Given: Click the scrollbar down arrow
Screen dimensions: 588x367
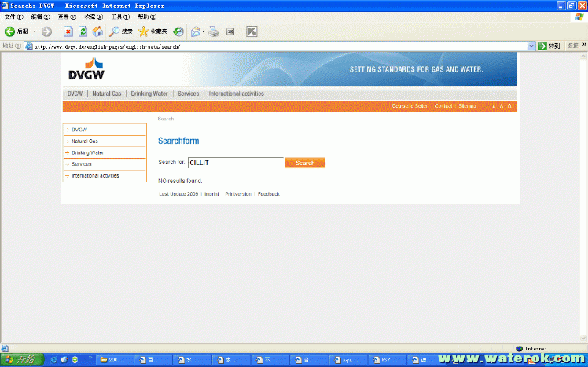Looking at the screenshot, I should 583,338.
